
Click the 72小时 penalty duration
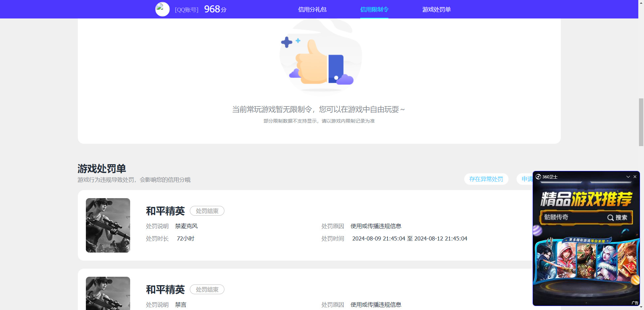[185, 238]
